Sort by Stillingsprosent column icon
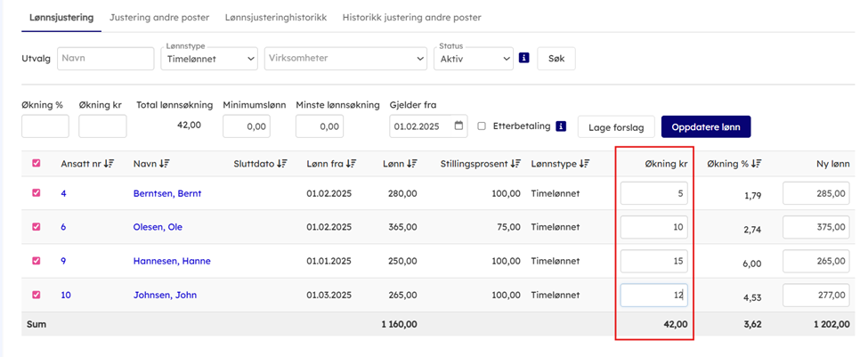Screen dimensions: 868x357 tap(515, 164)
